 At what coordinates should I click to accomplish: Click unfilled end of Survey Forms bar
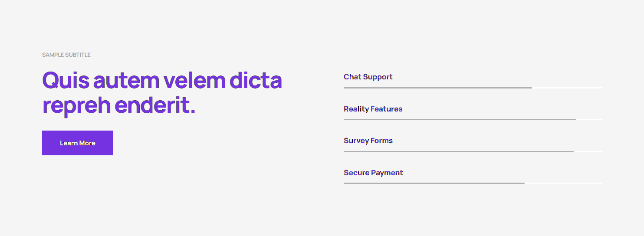(x=588, y=151)
